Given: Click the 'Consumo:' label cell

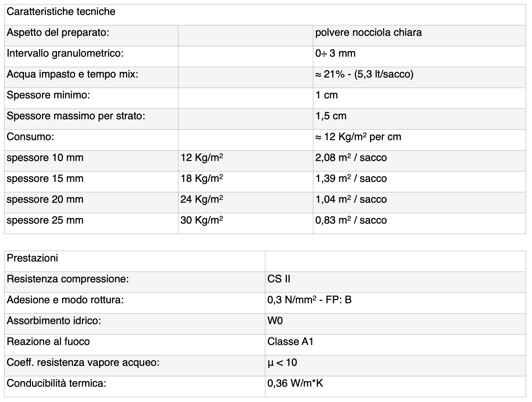Looking at the screenshot, I should 31,137.
